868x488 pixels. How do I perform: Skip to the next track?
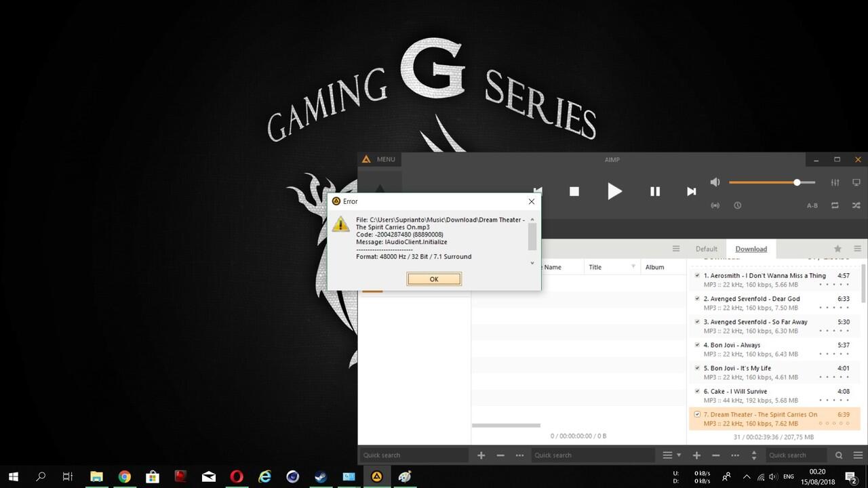coord(691,192)
